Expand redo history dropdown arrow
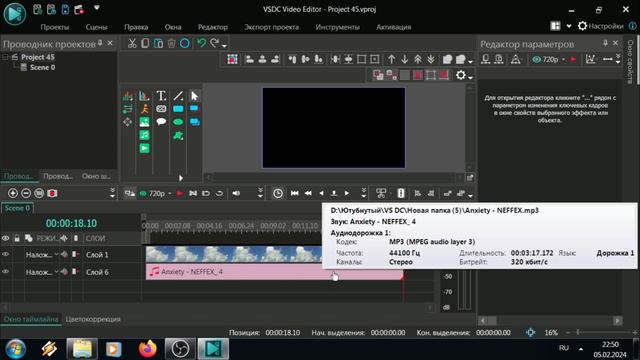The width and height of the screenshot is (640, 360). 224,45
